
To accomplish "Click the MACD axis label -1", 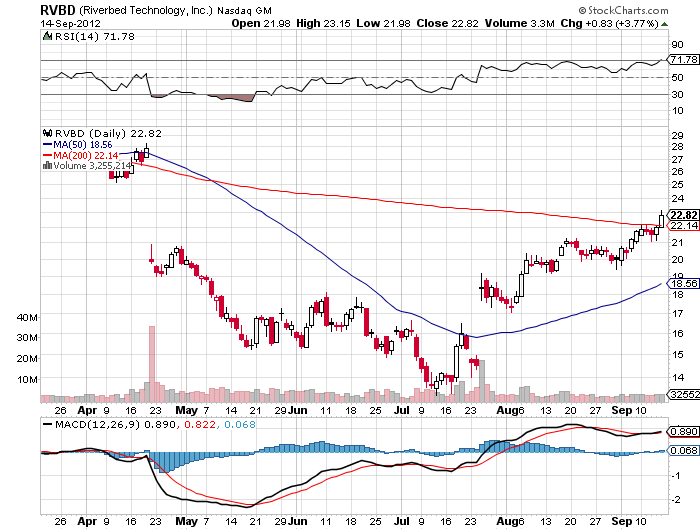I will pos(676,476).
